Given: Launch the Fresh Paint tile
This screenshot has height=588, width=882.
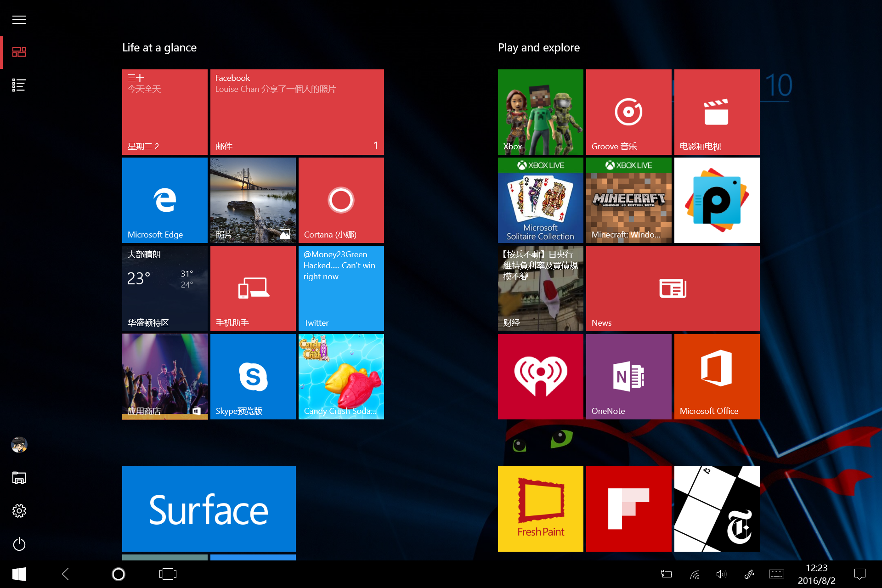Looking at the screenshot, I should click(x=540, y=509).
